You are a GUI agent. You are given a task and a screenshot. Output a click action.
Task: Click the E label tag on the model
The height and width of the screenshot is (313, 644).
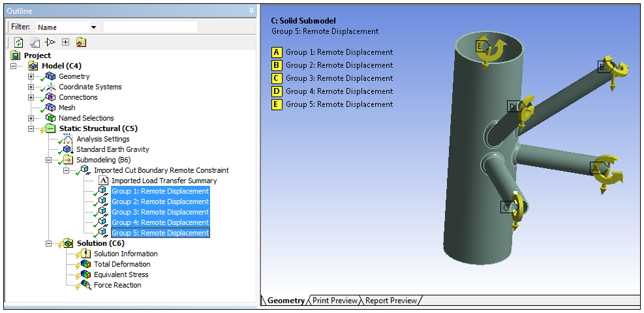(480, 46)
